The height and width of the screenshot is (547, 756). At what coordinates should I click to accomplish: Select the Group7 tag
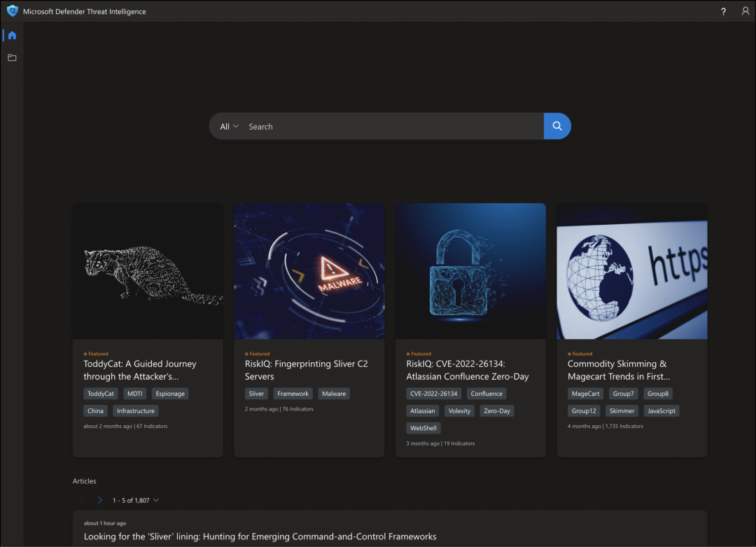(624, 394)
